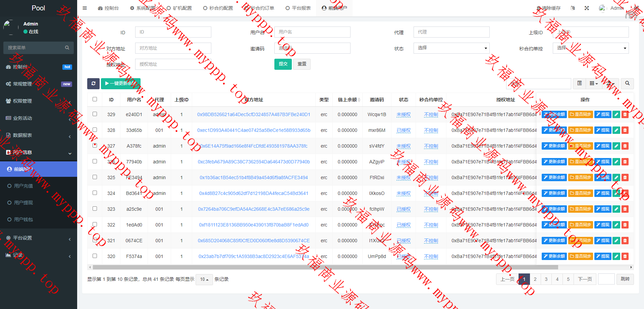Open the 状态 select dropdown
The width and height of the screenshot is (644, 309).
point(451,48)
